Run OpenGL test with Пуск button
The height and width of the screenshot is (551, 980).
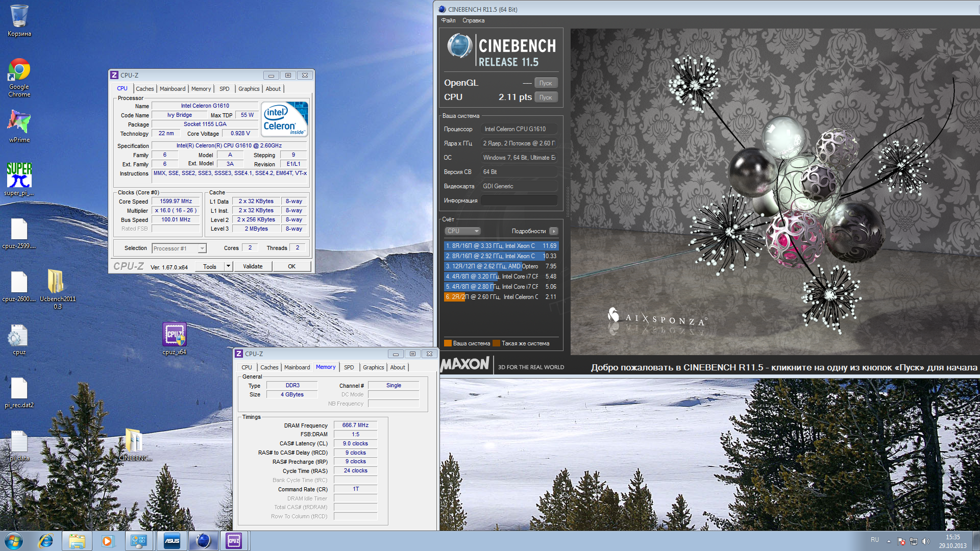click(x=546, y=83)
